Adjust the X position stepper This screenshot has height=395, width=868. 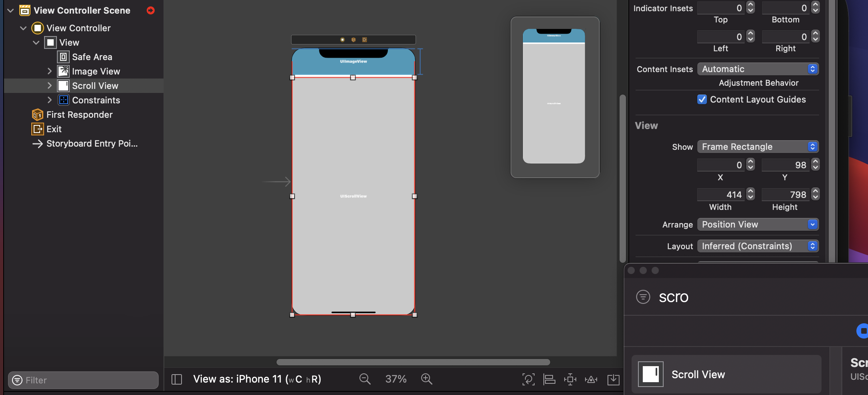[x=751, y=165]
